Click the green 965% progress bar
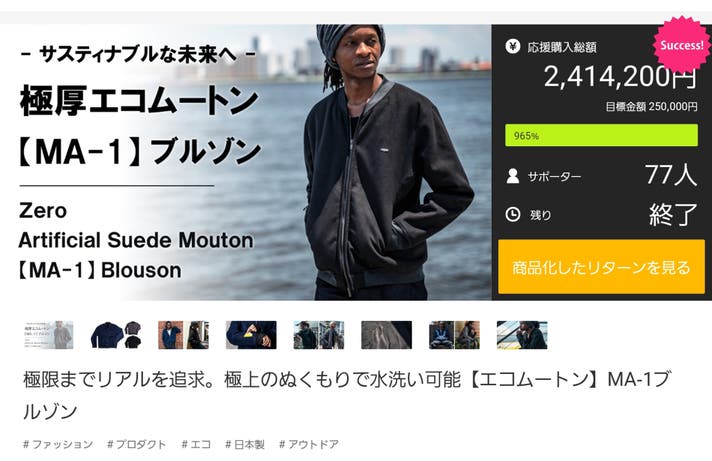Viewport: 712px width, 461px height. [601, 135]
